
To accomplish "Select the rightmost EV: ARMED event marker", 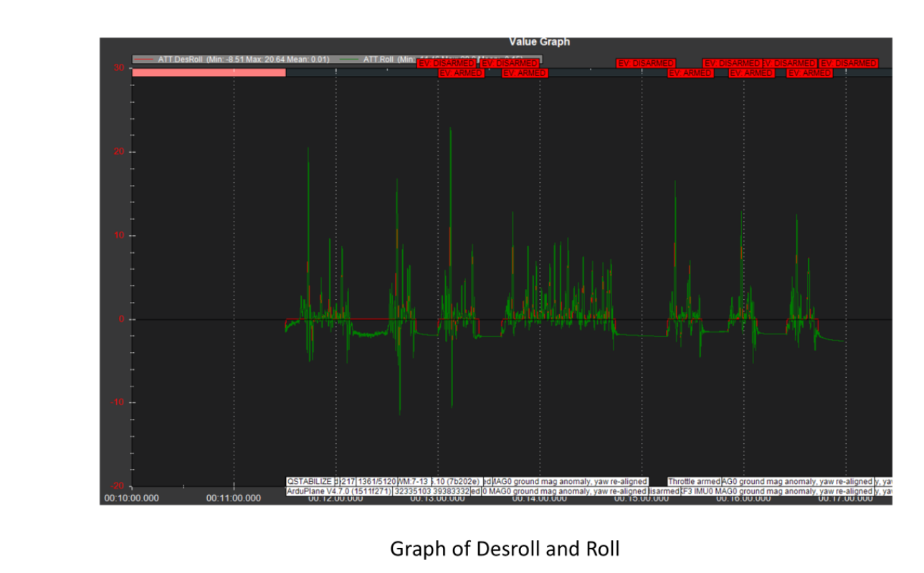I will click(809, 73).
